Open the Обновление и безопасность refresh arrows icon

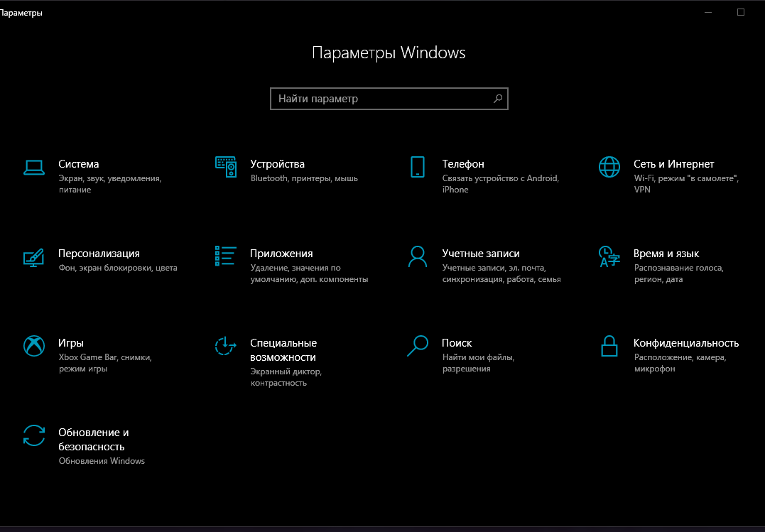tap(33, 435)
